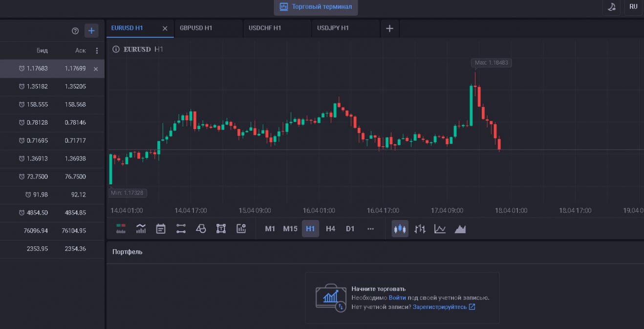Click the info icon beside EURUSD title
Viewport: 644px width, 329px height.
116,49
